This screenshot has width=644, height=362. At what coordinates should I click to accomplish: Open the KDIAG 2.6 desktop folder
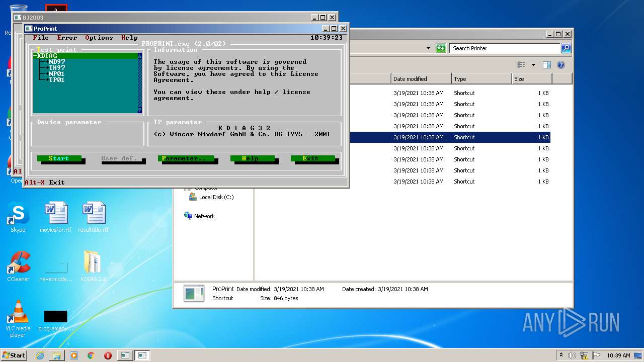click(x=94, y=266)
